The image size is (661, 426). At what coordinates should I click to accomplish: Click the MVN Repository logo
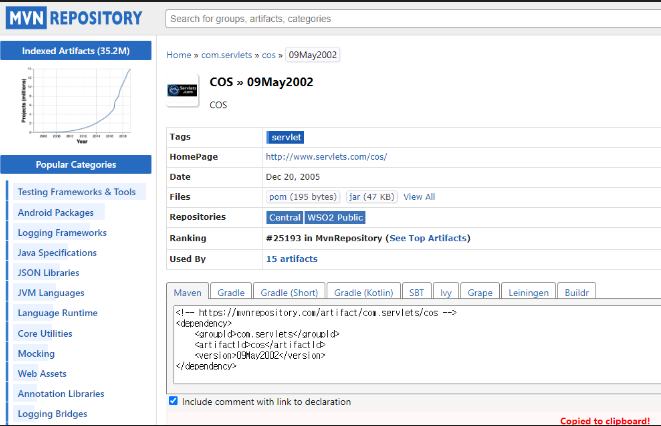(74, 18)
